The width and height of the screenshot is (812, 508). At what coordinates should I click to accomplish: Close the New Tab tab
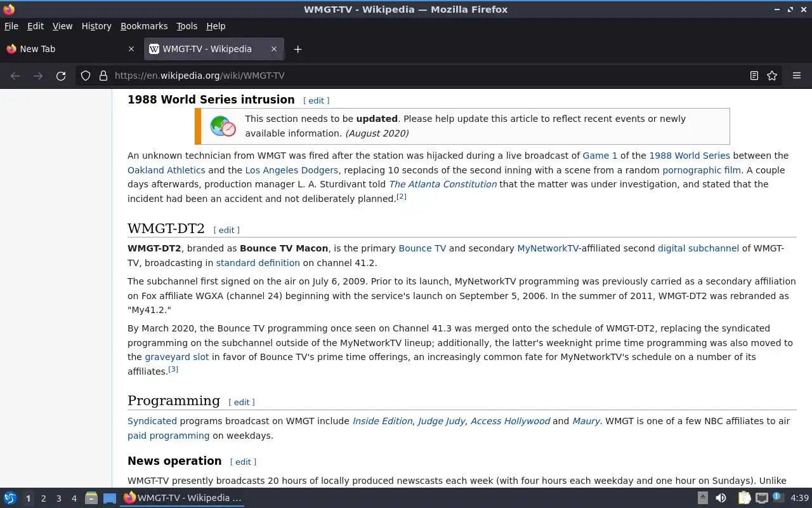[x=131, y=49]
